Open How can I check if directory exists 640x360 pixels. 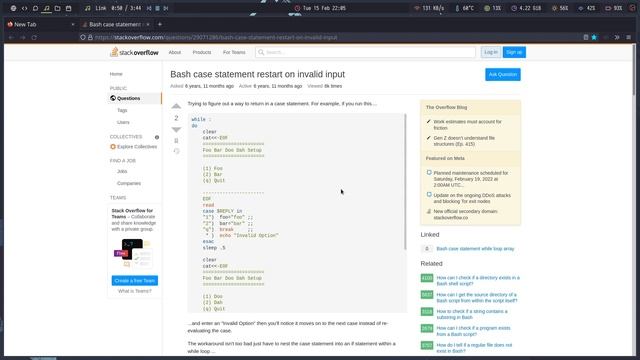pos(478,280)
